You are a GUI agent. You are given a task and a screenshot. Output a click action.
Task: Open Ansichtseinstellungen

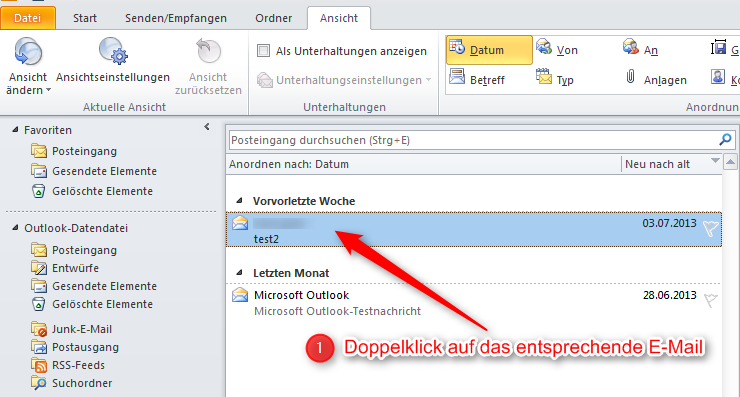pyautogui.click(x=113, y=60)
